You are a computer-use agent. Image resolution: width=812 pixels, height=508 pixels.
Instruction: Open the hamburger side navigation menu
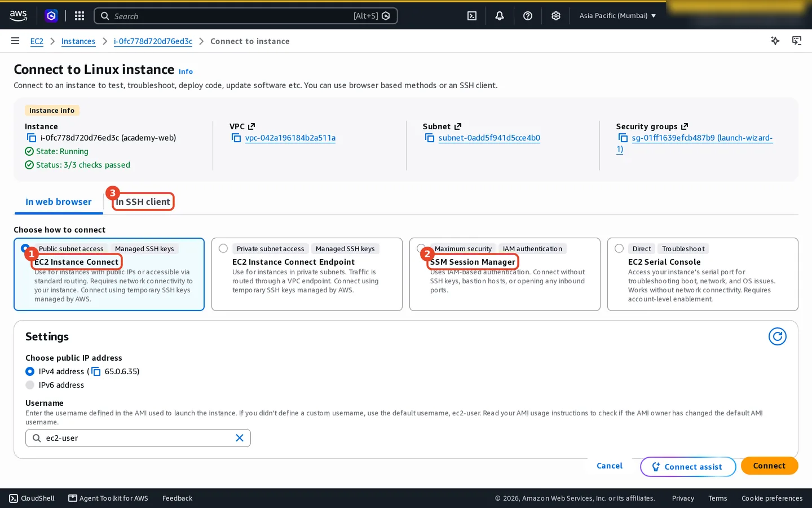tap(15, 41)
